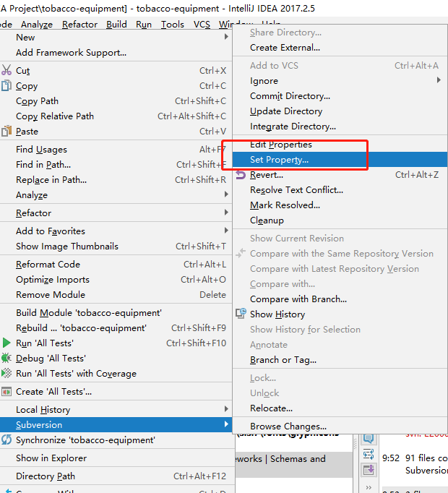Choose Reformat Code entry
Screen dimensions: 448x493
116,265
